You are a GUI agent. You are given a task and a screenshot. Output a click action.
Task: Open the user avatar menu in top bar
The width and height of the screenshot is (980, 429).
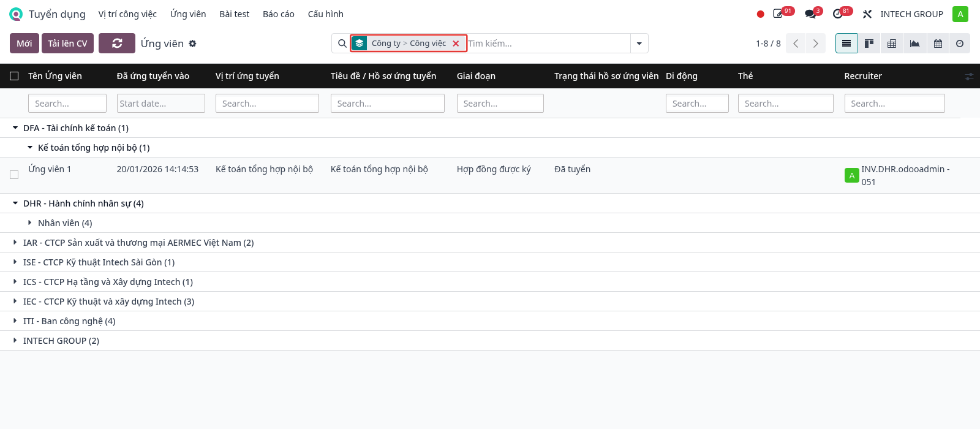tap(960, 14)
